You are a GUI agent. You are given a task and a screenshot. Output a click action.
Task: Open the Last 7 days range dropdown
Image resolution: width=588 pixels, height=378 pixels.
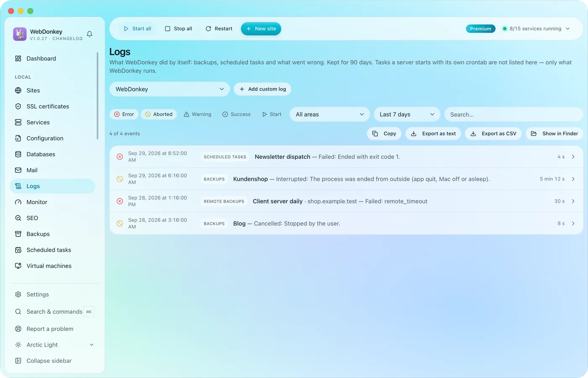pyautogui.click(x=407, y=114)
